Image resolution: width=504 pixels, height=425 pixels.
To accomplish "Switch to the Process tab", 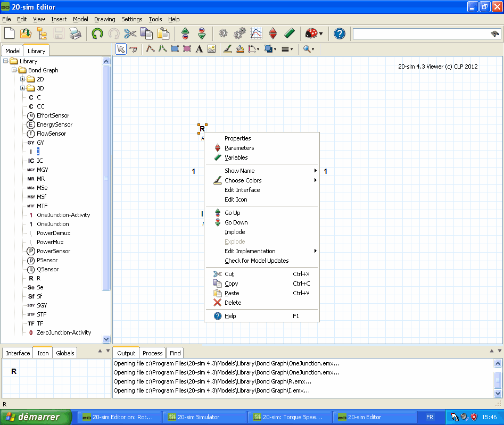I will pyautogui.click(x=152, y=353).
